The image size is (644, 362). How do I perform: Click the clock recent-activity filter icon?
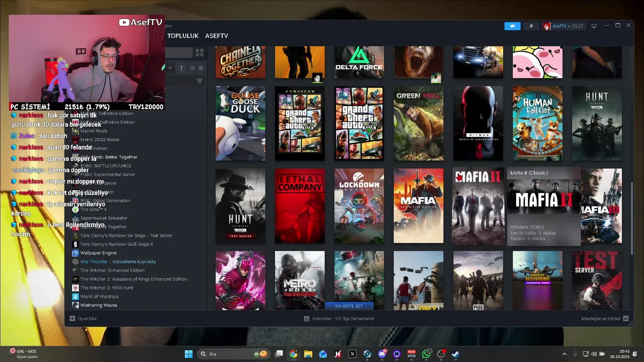(x=192, y=68)
